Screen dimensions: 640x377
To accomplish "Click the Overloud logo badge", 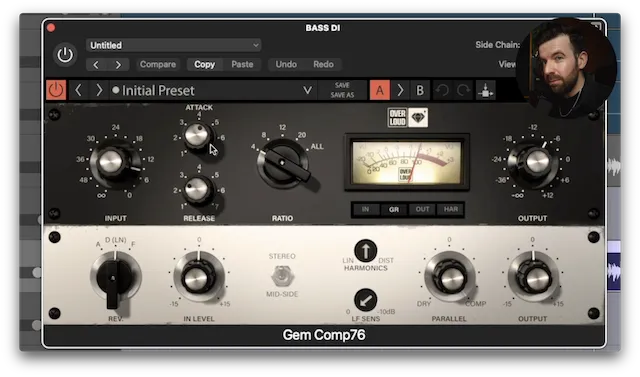I will point(397,118).
